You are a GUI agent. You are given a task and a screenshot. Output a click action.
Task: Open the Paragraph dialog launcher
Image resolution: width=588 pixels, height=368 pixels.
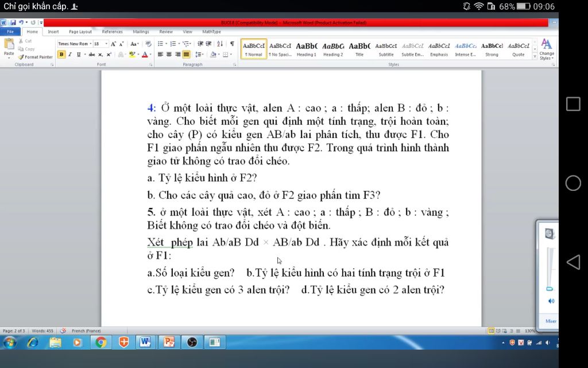[x=235, y=64]
